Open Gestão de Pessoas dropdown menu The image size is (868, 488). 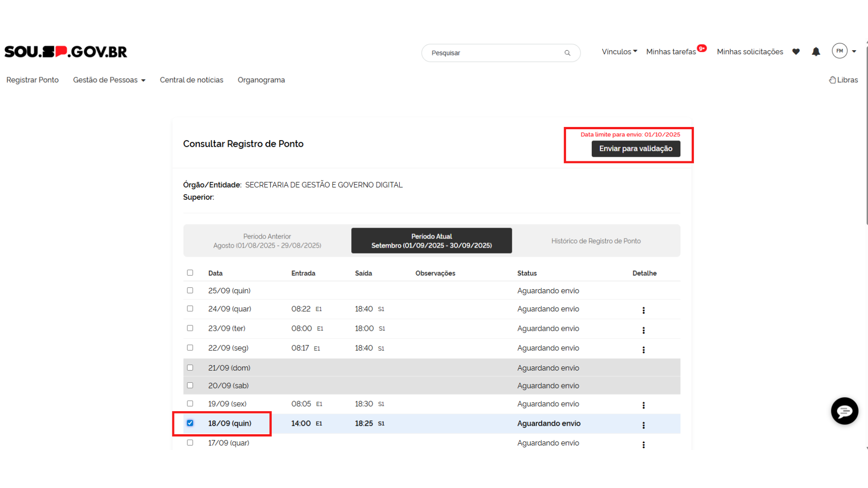[x=109, y=80]
